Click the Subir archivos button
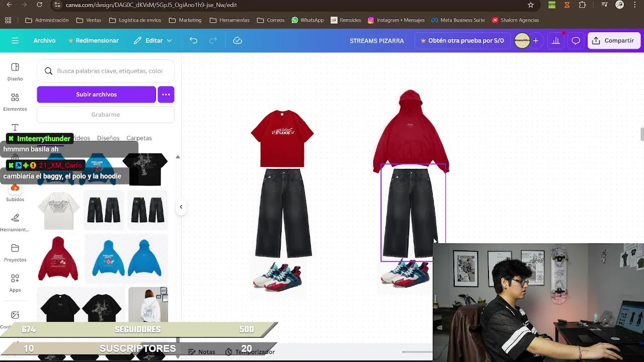 tap(96, 95)
